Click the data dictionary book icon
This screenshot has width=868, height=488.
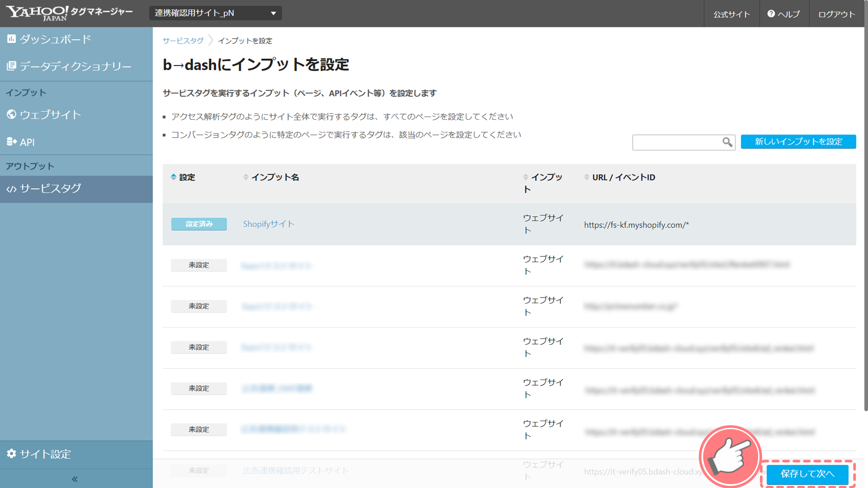click(x=11, y=66)
